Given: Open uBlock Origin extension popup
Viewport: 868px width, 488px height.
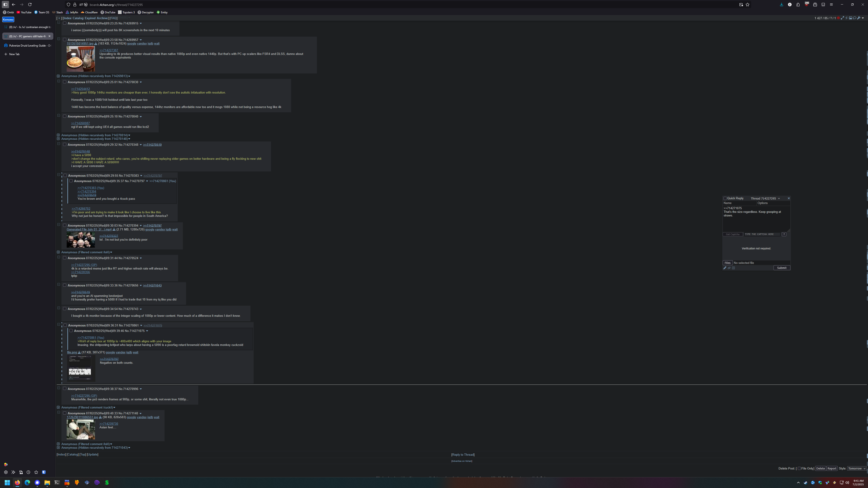Looking at the screenshot, I should point(807,4).
